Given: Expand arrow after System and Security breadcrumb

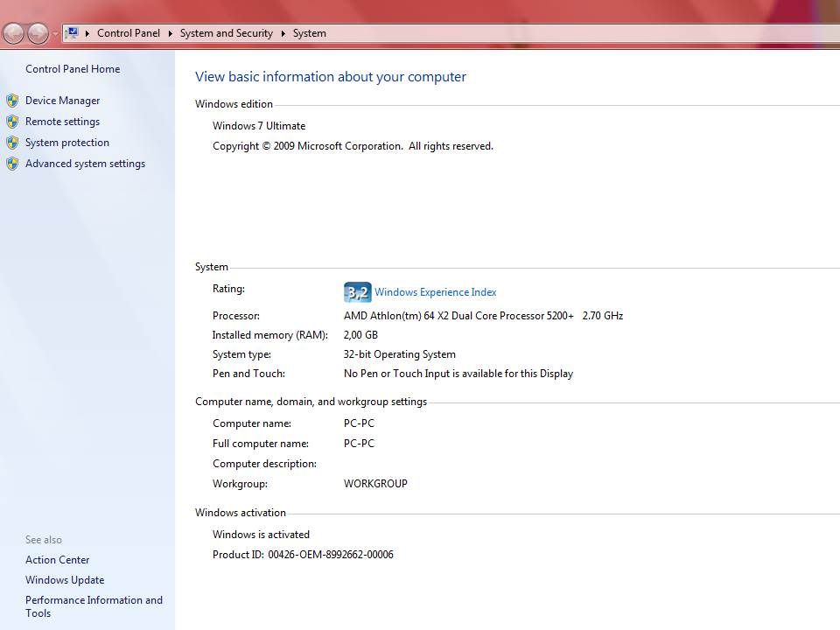Looking at the screenshot, I should [283, 33].
